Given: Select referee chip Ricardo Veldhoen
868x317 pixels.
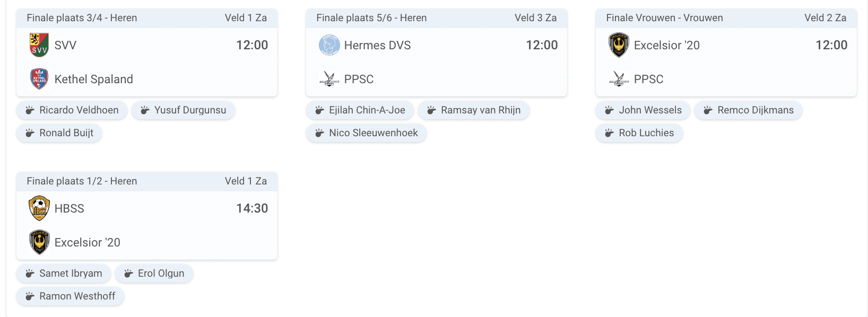Looking at the screenshot, I should 72,110.
